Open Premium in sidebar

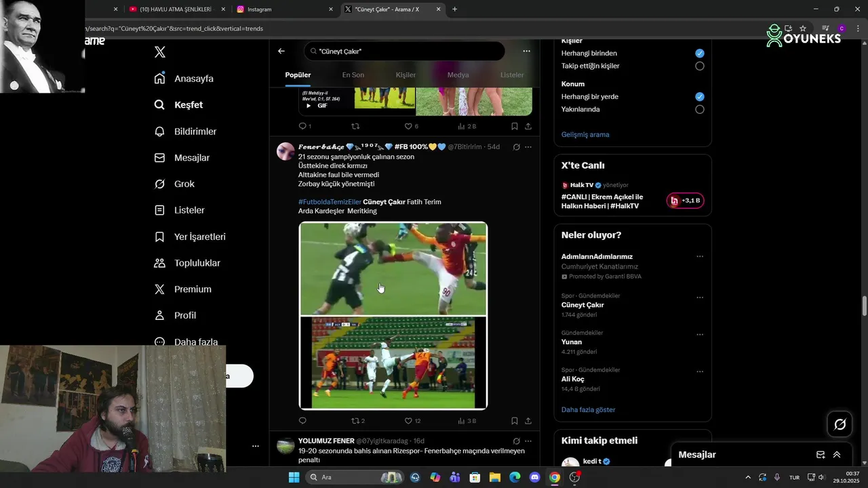182,289
